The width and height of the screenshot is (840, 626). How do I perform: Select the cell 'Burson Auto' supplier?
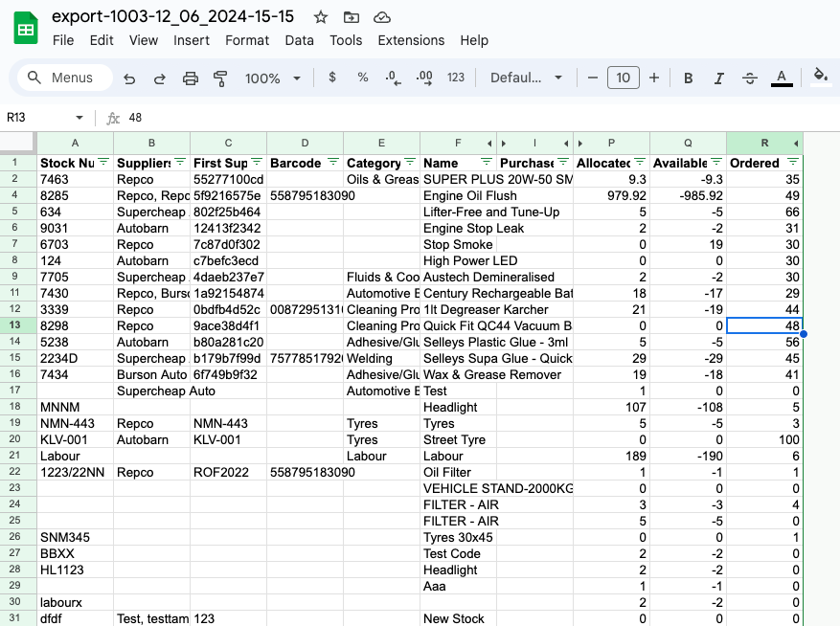tap(151, 374)
